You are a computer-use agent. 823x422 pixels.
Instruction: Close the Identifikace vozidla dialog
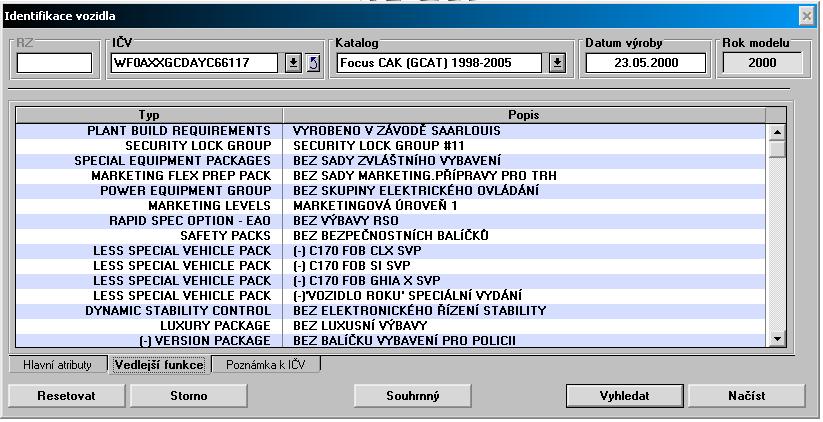pos(806,16)
